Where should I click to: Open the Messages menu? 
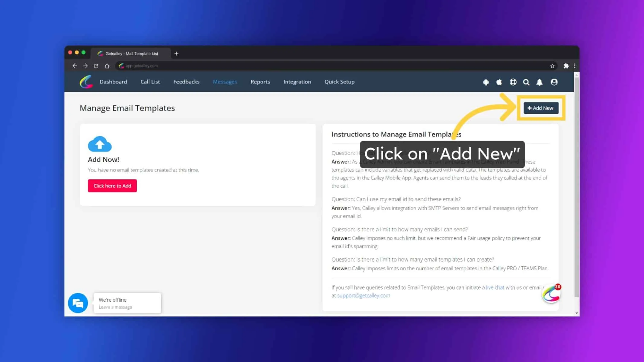pyautogui.click(x=225, y=82)
